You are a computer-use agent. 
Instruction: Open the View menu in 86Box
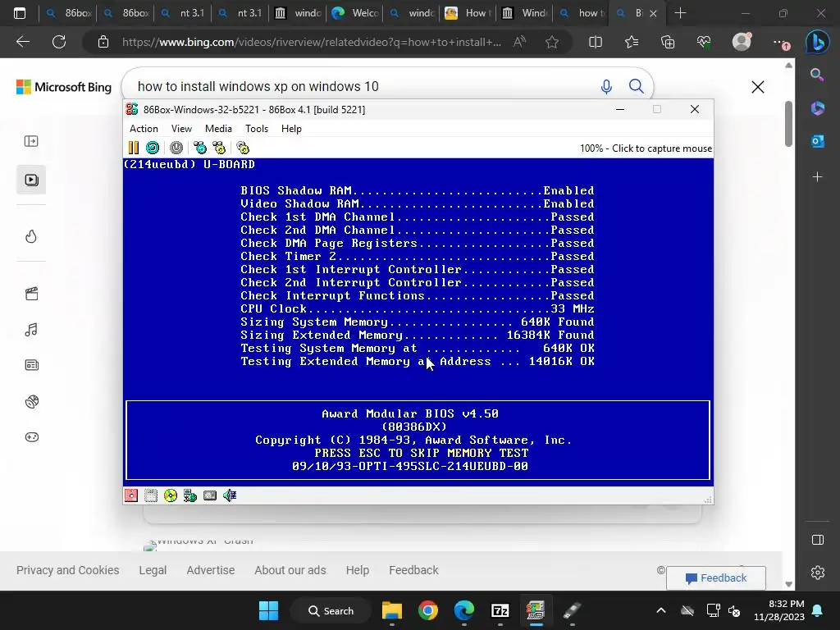click(181, 129)
